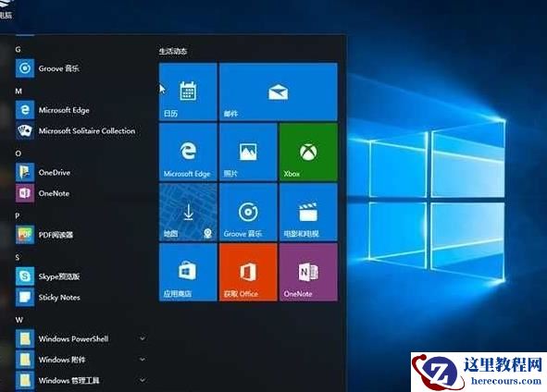Click Groove 音乐 icon in app list
Image resolution: width=547 pixels, height=392 pixels.
pyautogui.click(x=25, y=68)
